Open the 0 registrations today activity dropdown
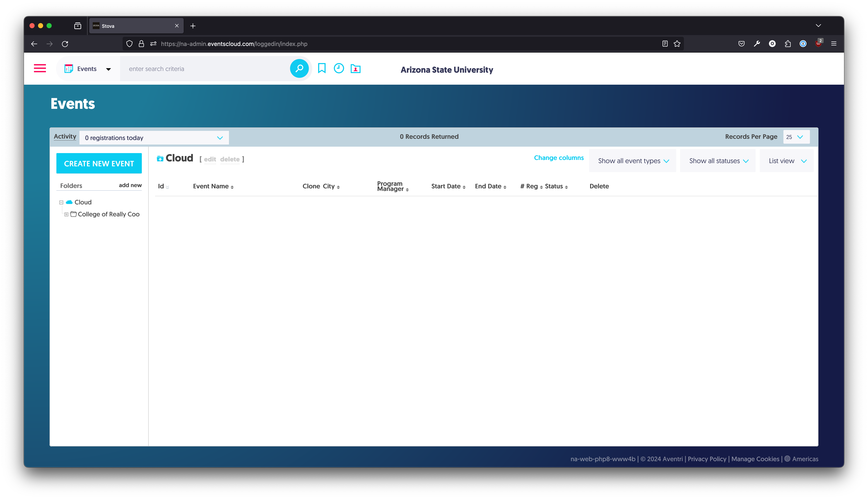The width and height of the screenshot is (868, 499). coord(154,137)
